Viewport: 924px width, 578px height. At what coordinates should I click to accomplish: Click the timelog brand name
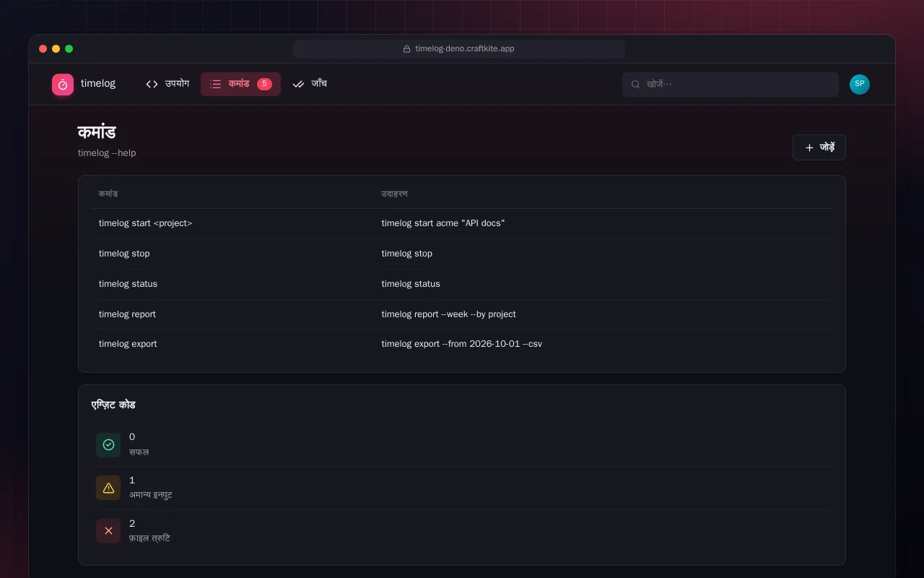click(98, 84)
